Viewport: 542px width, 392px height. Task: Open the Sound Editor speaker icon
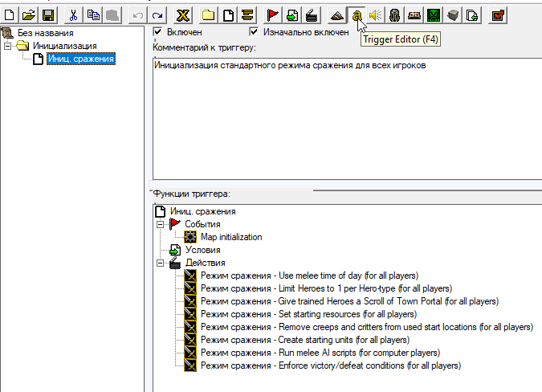[376, 15]
